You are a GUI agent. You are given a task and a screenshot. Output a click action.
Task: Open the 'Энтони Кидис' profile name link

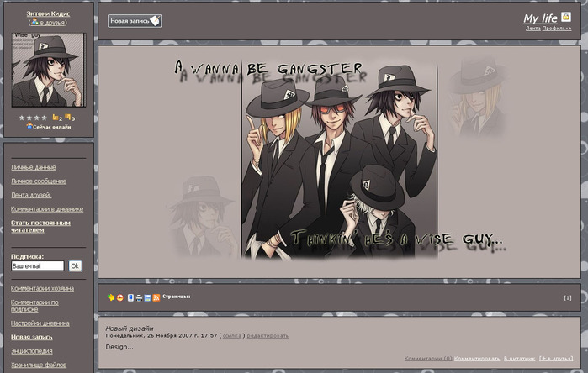click(x=48, y=13)
